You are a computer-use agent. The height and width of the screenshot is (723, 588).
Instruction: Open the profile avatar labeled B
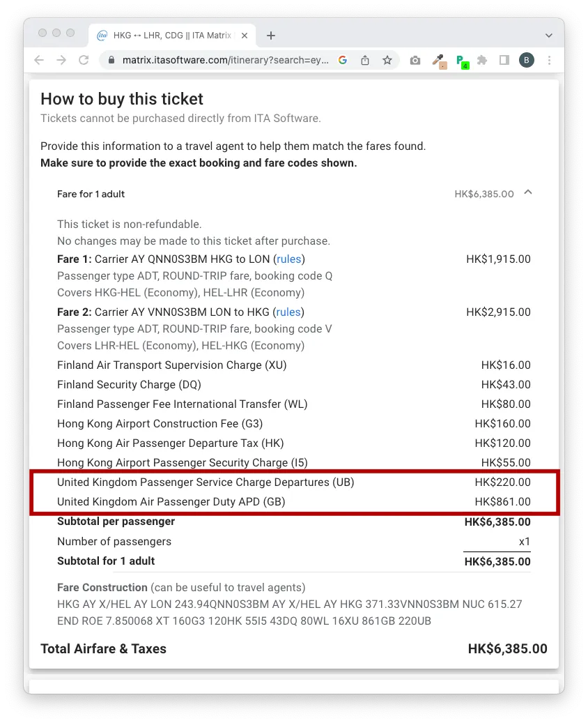[x=527, y=60]
